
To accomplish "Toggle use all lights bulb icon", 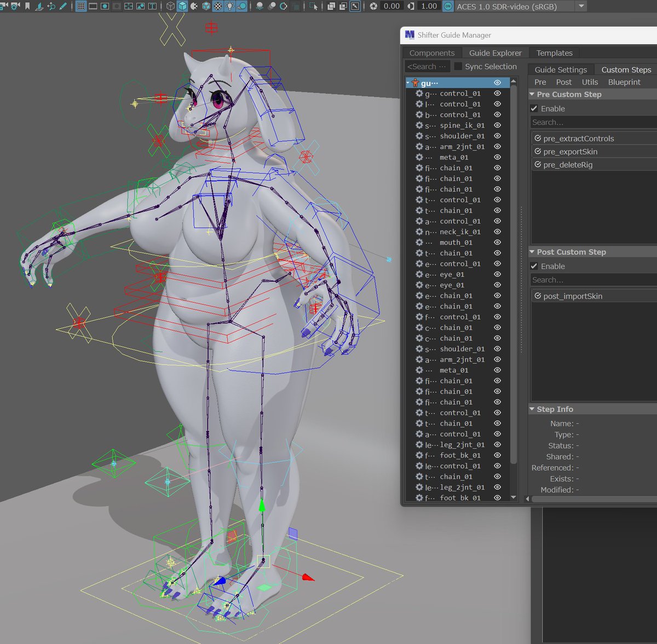I will point(229,6).
